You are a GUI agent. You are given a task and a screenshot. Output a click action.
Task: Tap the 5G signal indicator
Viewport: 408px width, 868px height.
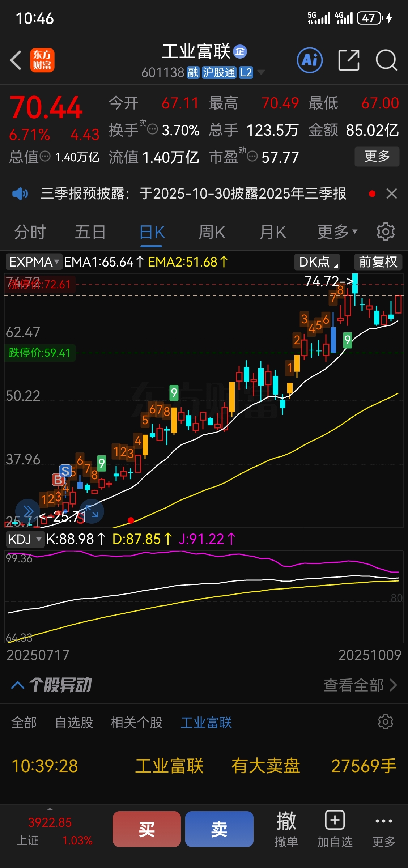[x=319, y=18]
